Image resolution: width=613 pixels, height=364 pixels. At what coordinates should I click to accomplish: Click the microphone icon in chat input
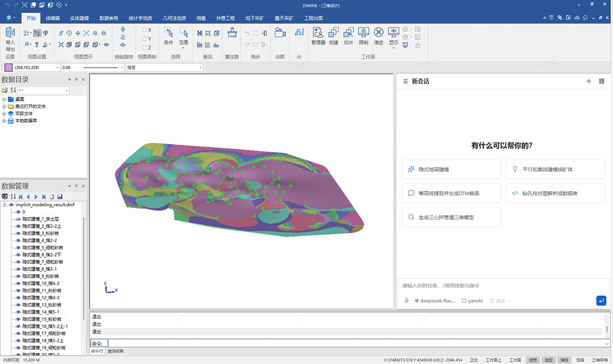(407, 300)
